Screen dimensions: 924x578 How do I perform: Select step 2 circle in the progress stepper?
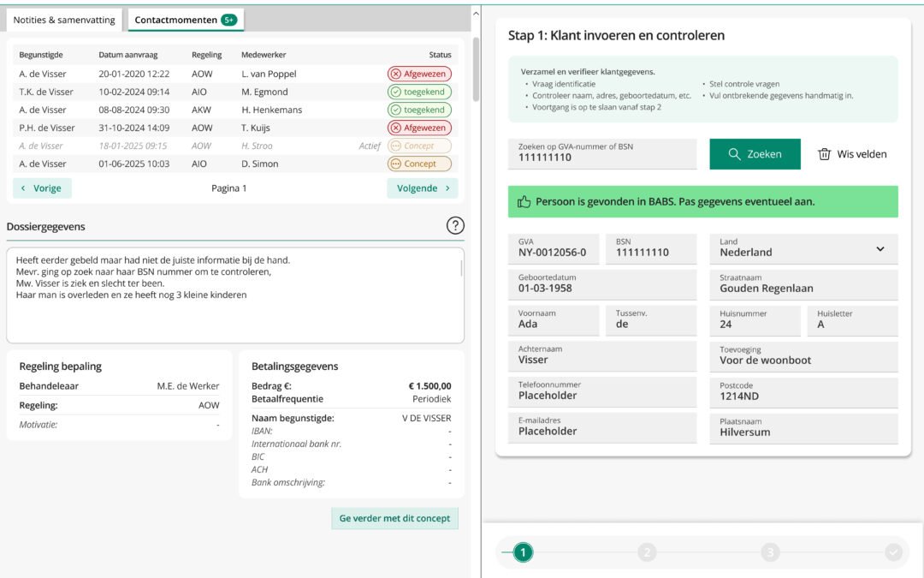coord(646,551)
